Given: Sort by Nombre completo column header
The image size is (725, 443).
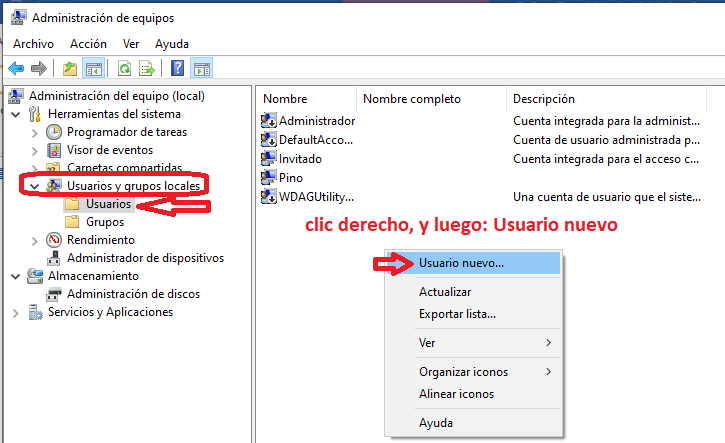Looking at the screenshot, I should click(x=432, y=99).
